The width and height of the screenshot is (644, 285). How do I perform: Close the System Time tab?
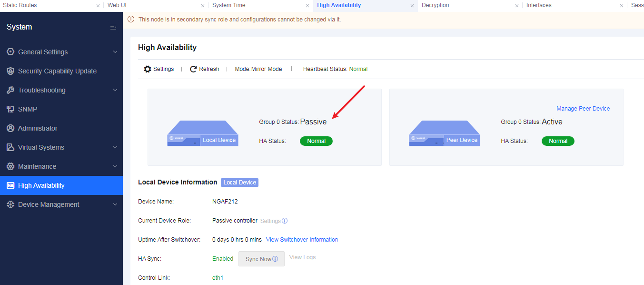pyautogui.click(x=307, y=6)
